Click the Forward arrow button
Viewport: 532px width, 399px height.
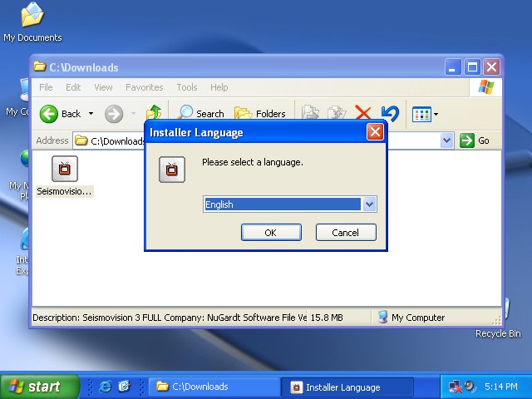point(114,114)
